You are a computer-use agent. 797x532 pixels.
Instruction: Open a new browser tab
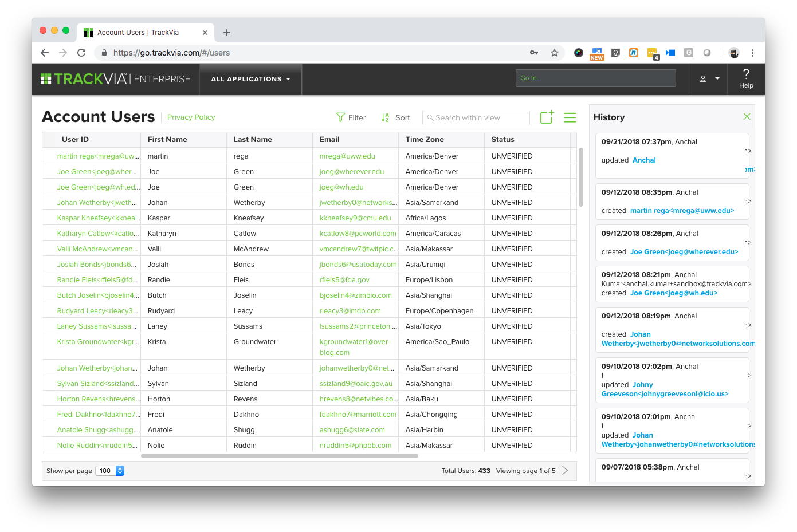[x=227, y=33]
